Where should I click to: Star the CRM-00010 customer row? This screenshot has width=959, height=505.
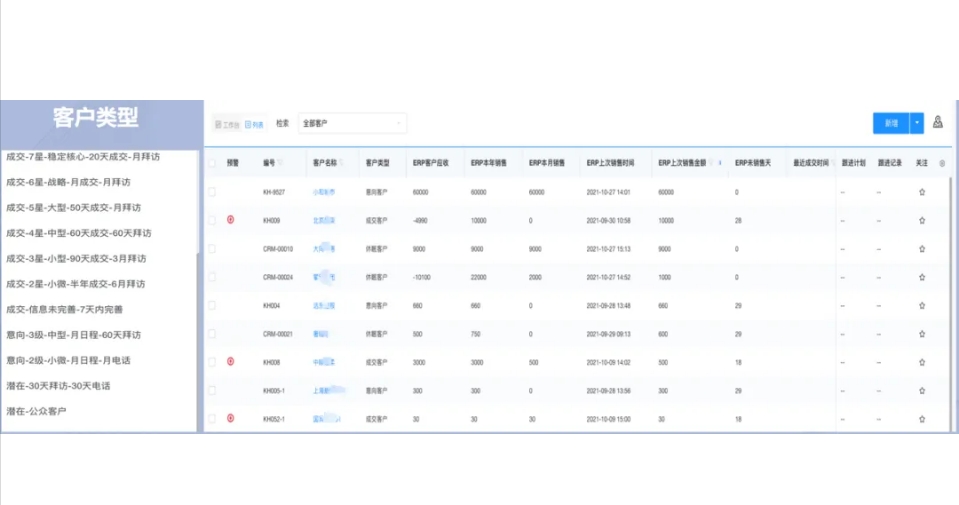[x=922, y=249]
